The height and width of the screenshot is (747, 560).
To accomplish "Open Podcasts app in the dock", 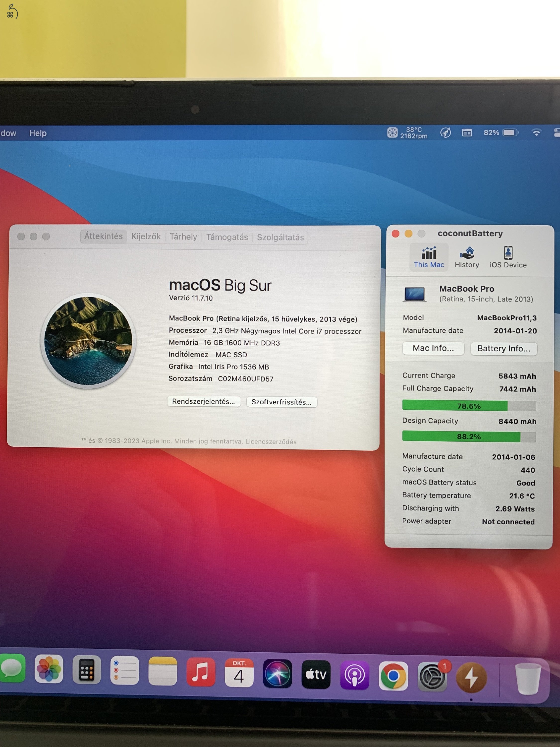I will (354, 675).
